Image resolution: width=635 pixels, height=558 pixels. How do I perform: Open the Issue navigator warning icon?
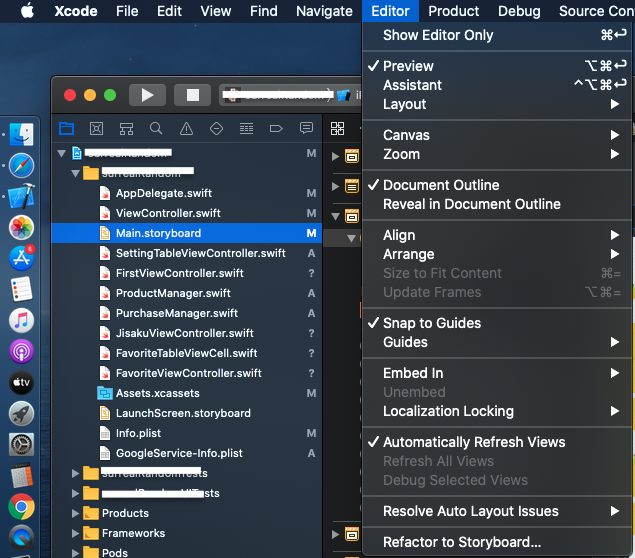(186, 129)
